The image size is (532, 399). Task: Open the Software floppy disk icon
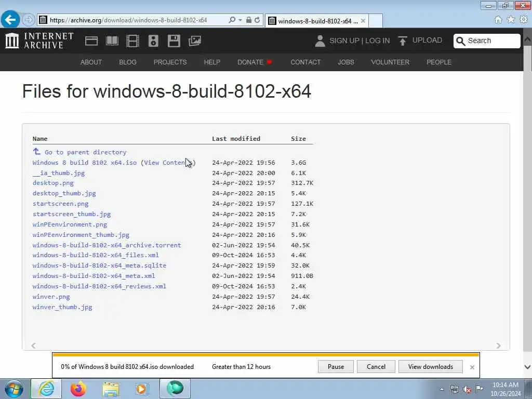[174, 41]
